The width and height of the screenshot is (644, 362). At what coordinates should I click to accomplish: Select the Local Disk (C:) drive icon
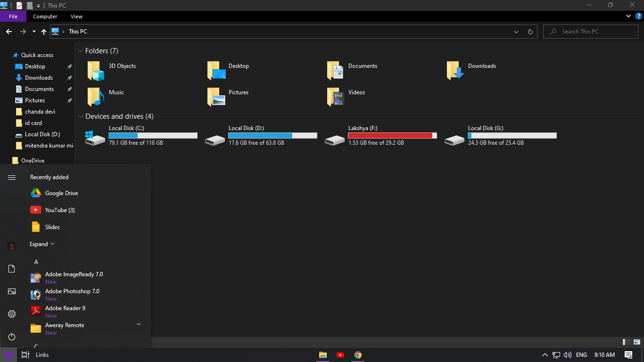(95, 139)
